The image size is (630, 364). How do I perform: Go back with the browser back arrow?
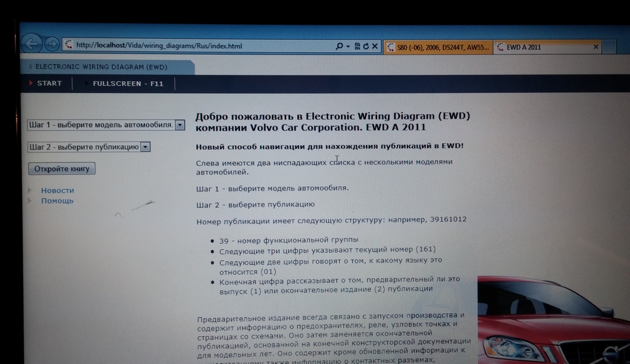pyautogui.click(x=32, y=44)
